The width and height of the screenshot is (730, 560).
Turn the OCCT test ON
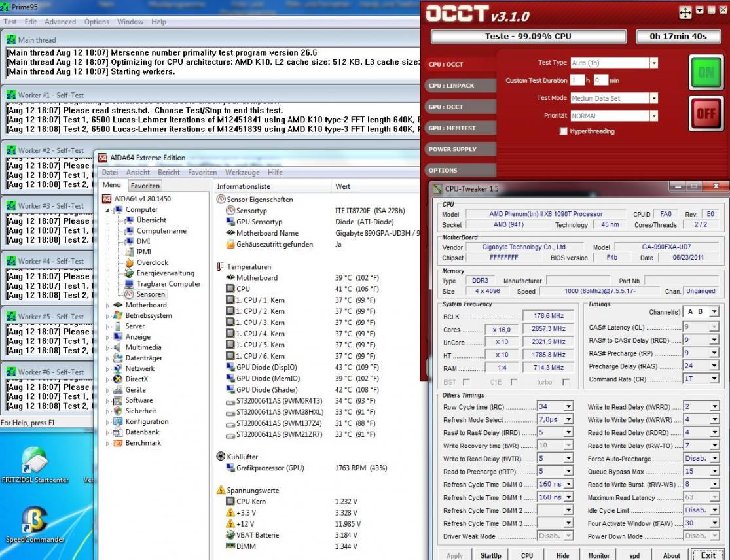(x=706, y=72)
